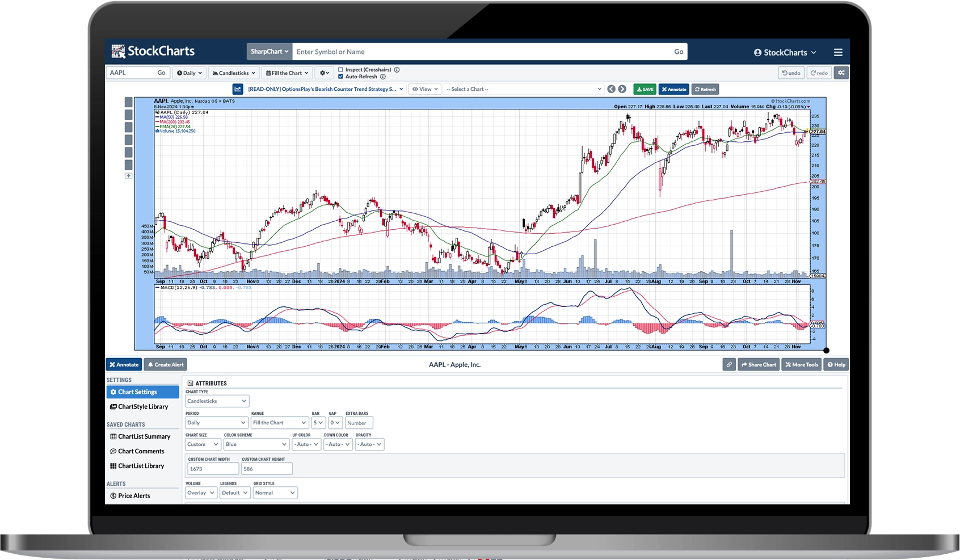Screen dimensions: 960x560
Task: Click the redo button
Action: point(819,73)
